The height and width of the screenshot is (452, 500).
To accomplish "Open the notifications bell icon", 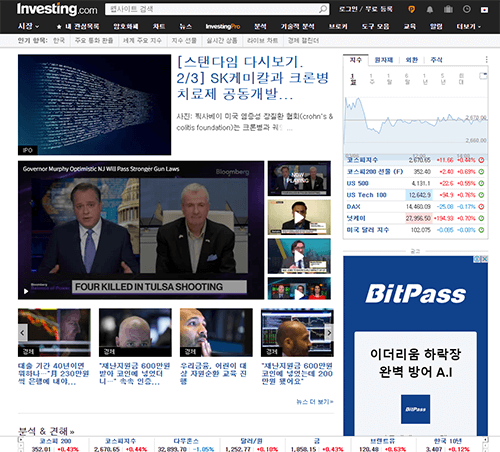I will tap(430, 9).
